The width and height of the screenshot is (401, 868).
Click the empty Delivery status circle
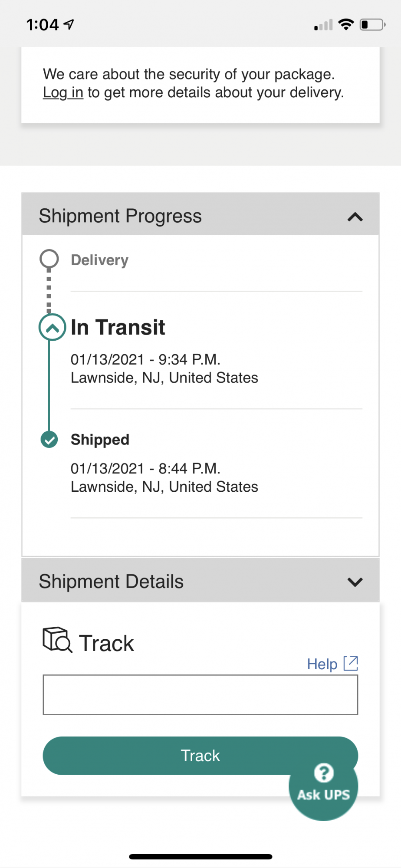[49, 259]
